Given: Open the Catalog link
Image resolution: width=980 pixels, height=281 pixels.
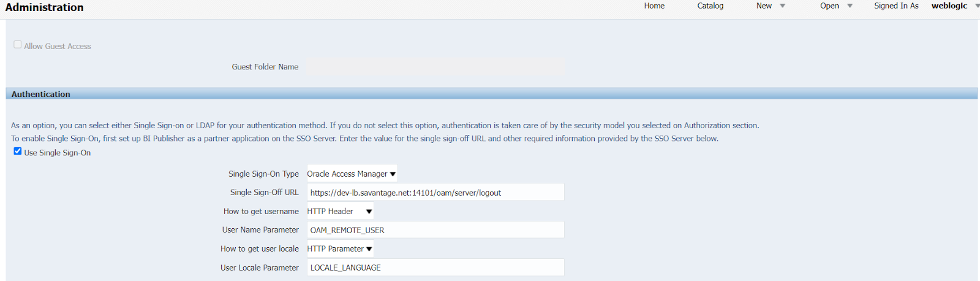Looking at the screenshot, I should point(710,6).
